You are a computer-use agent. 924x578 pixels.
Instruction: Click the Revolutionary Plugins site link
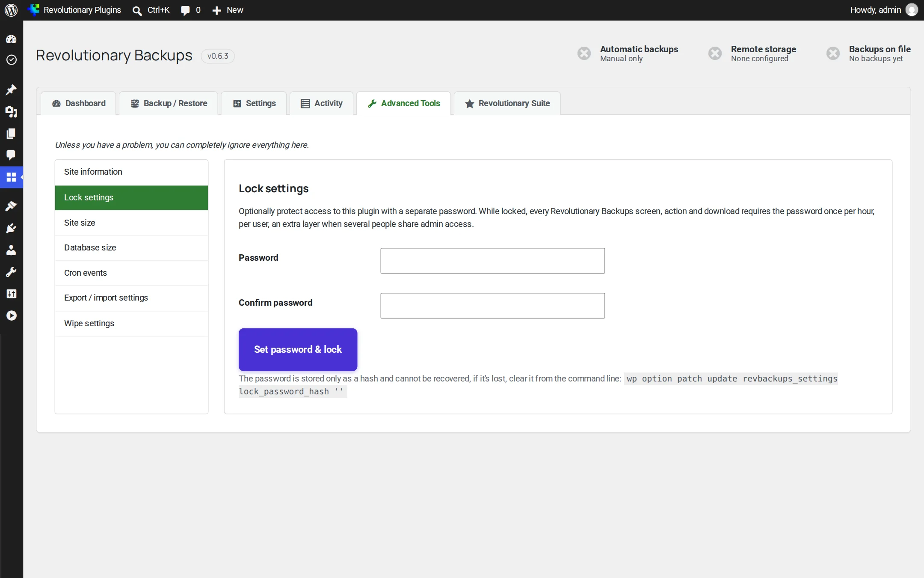click(x=74, y=10)
